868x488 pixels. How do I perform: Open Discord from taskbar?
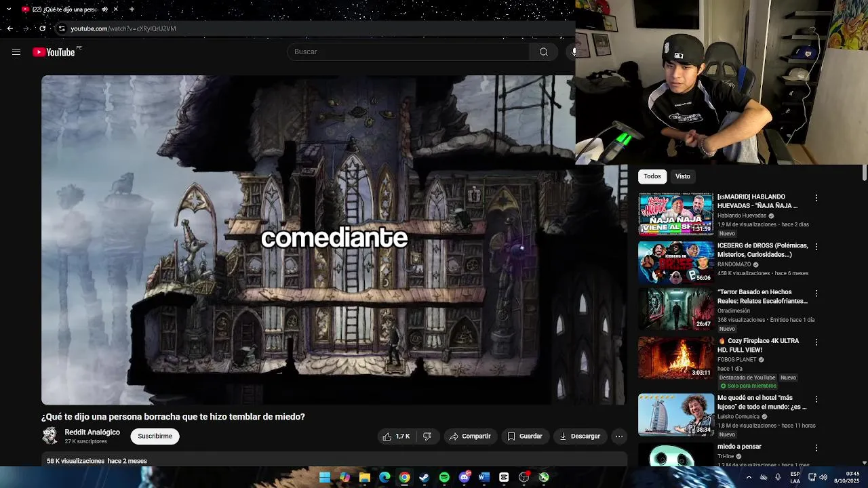point(465,477)
